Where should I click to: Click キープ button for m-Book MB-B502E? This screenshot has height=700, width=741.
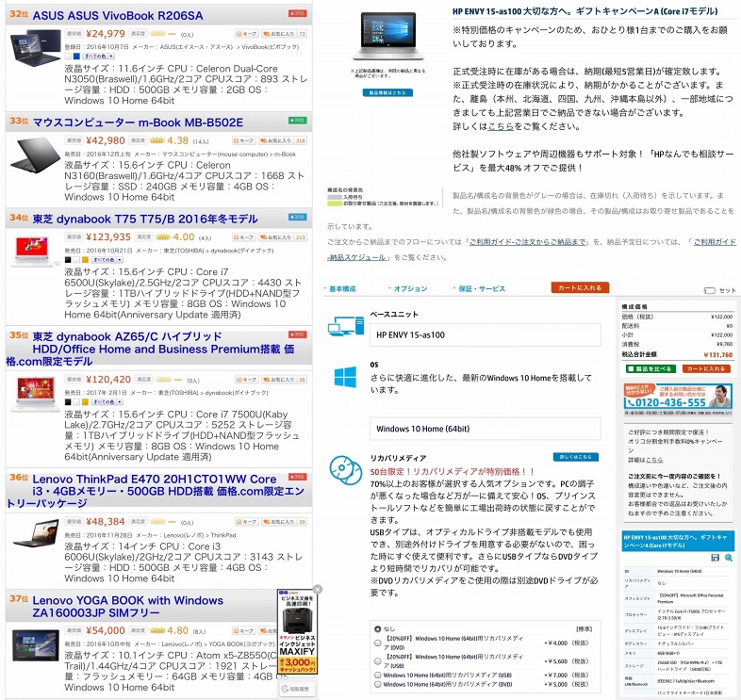[x=244, y=140]
